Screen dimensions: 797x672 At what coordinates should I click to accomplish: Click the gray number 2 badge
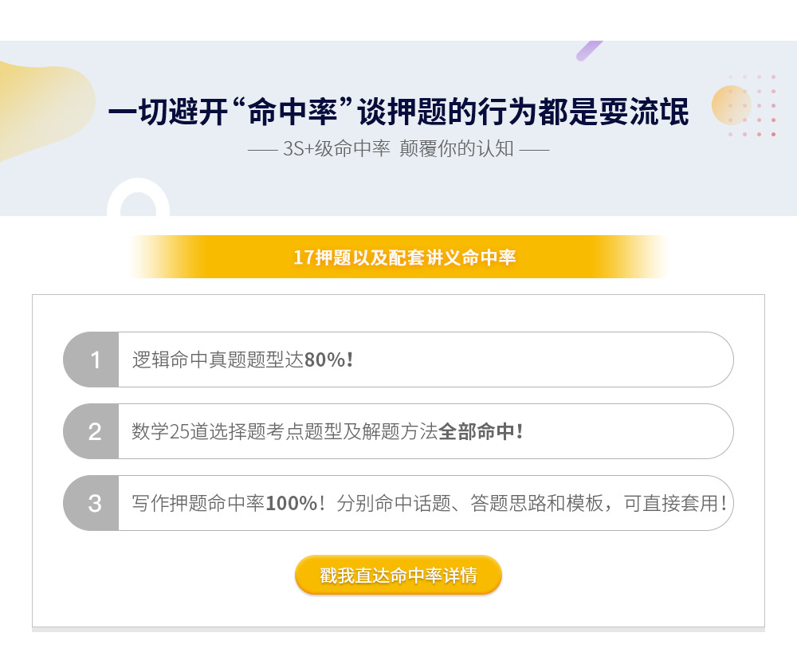94,431
